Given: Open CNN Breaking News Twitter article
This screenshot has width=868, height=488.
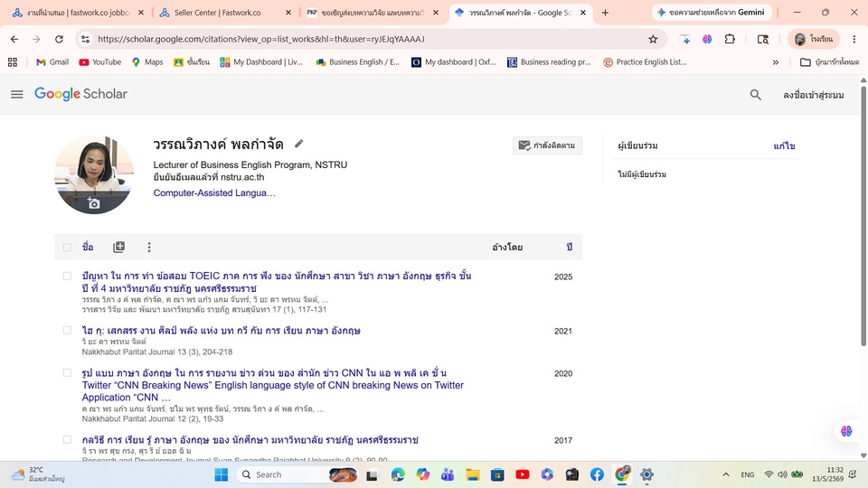Looking at the screenshot, I should click(x=273, y=385).
